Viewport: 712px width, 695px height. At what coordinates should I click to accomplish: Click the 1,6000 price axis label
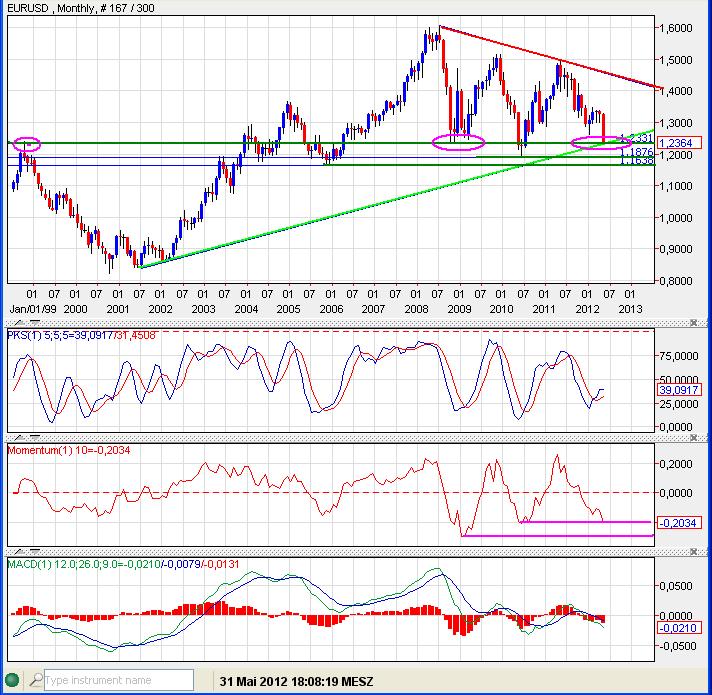point(676,28)
